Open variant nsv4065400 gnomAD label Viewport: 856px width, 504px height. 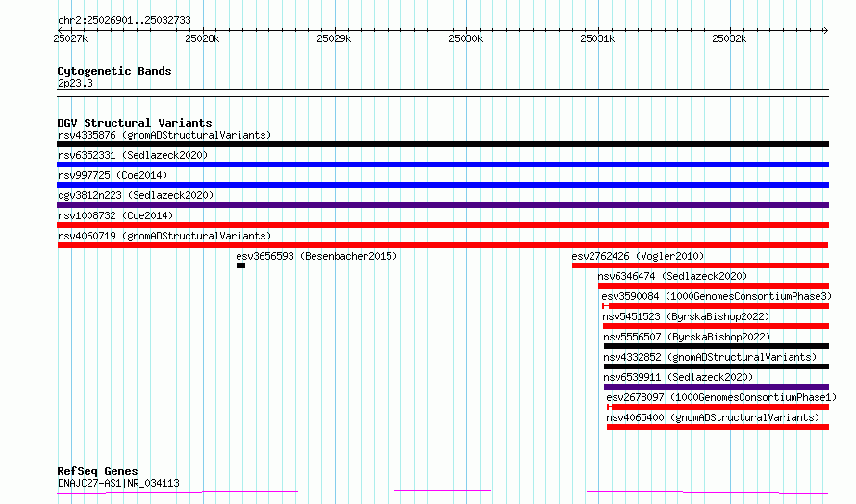coord(713,417)
